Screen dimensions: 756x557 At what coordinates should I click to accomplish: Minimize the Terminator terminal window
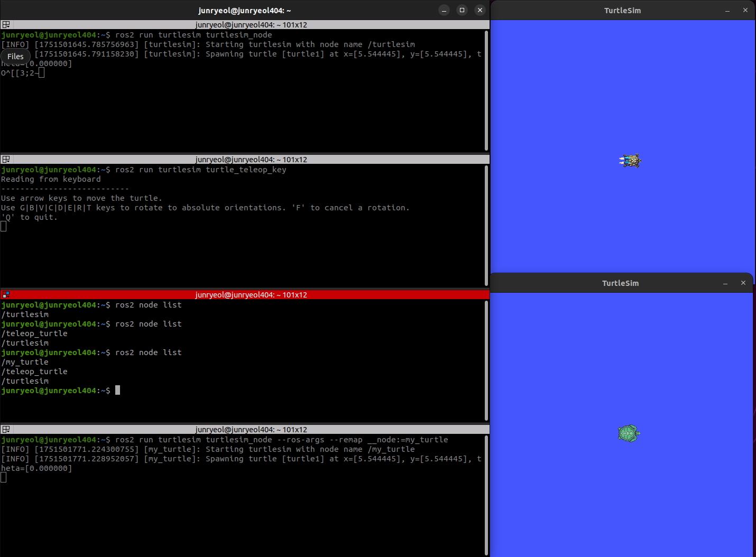point(444,10)
